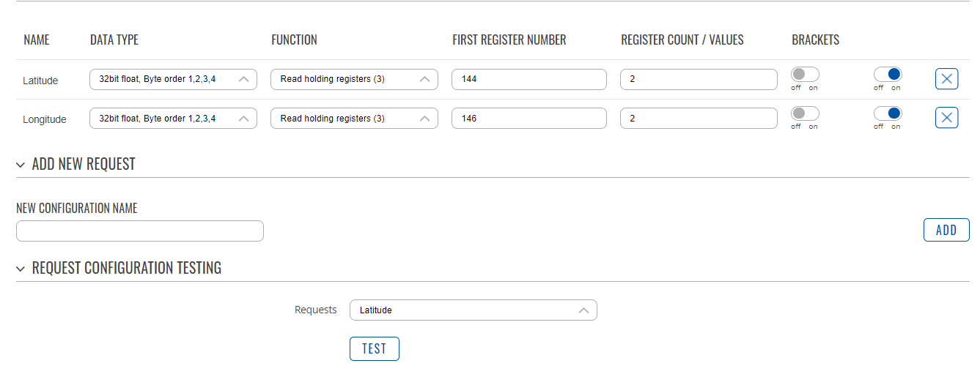This screenshot has height=366, width=980.
Task: Click Longitude first register number field
Action: coord(529,119)
